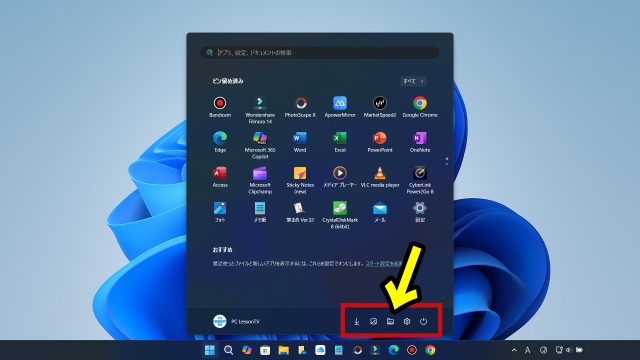
Task: Launch Notepad (メモ帳) app
Action: (260, 212)
